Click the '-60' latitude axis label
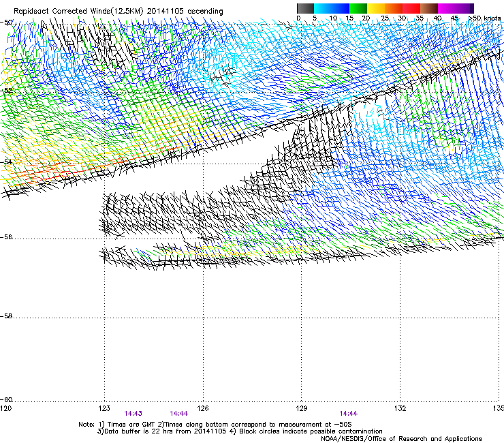 pyautogui.click(x=6, y=400)
